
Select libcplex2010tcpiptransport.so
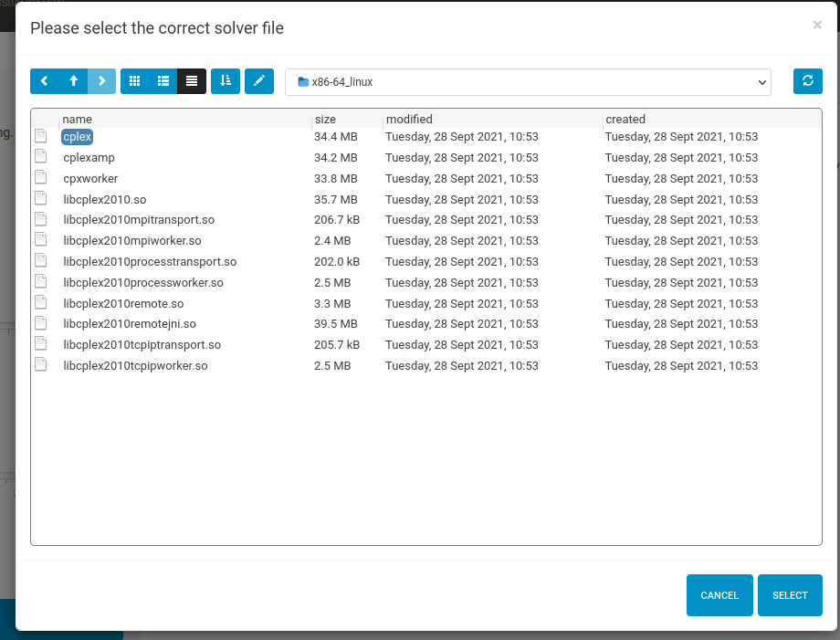tap(142, 344)
